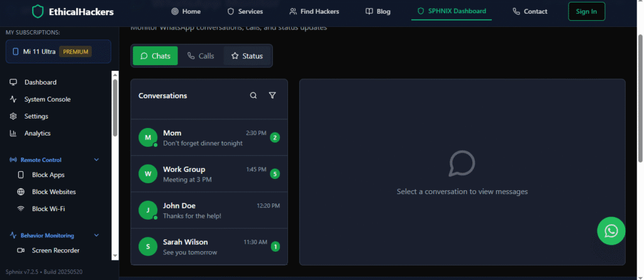
Task: Switch to the Calls tab
Action: [201, 56]
